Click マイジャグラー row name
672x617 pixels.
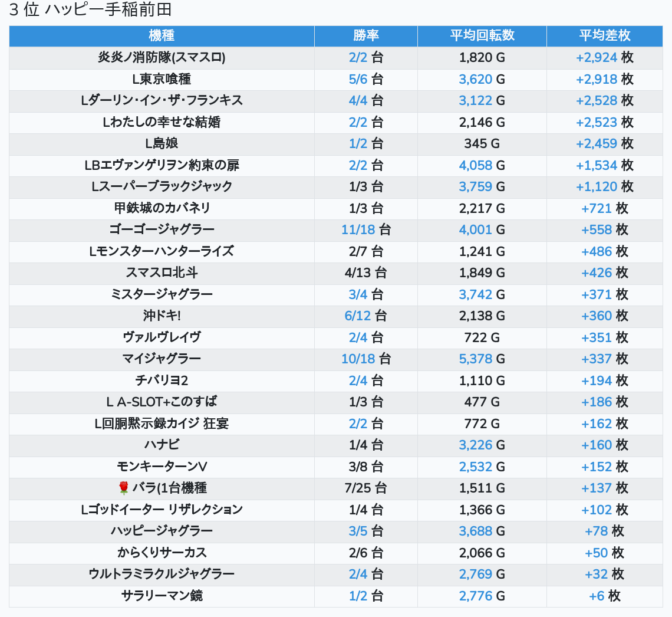coord(162,359)
